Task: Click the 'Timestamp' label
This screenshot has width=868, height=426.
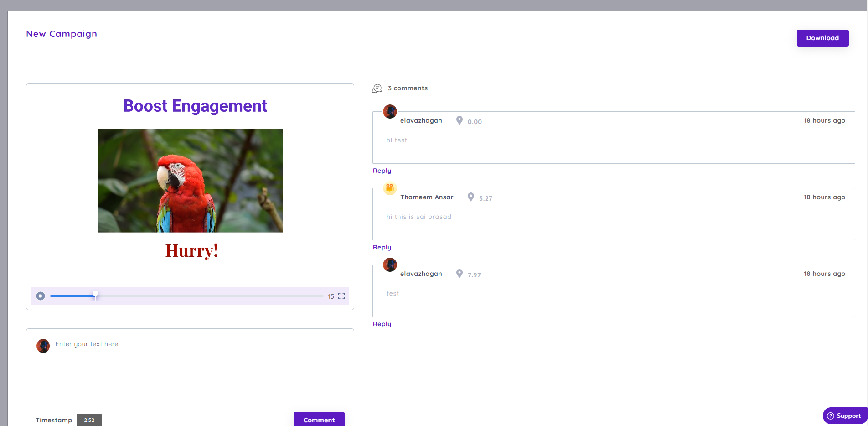Action: click(54, 420)
